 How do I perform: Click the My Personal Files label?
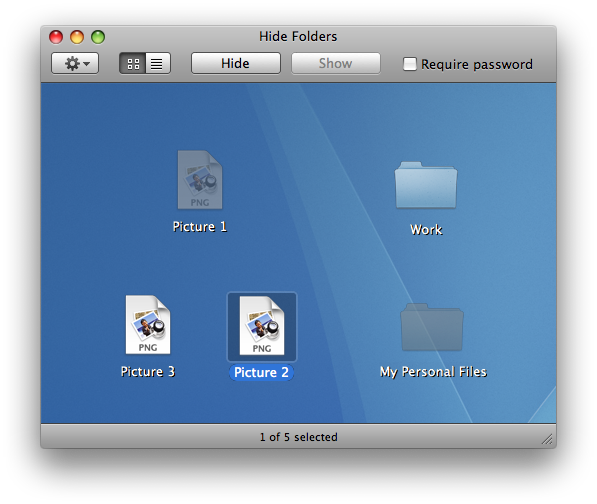[x=433, y=372]
